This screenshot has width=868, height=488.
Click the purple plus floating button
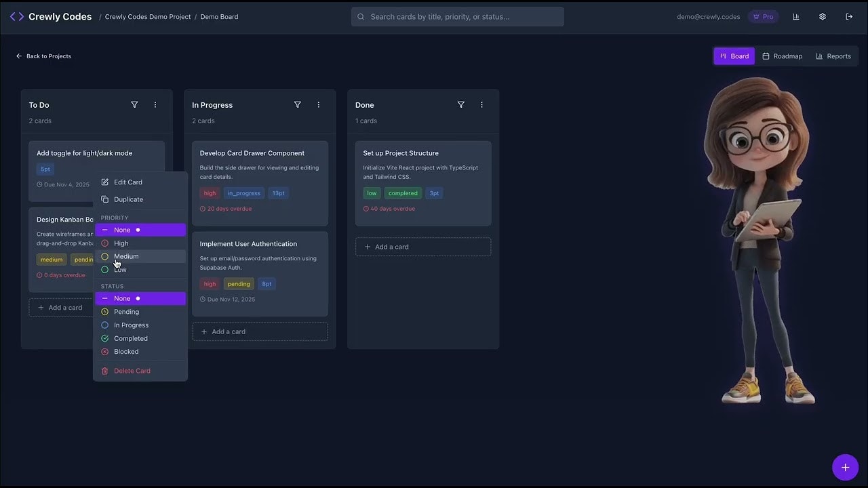[845, 467]
